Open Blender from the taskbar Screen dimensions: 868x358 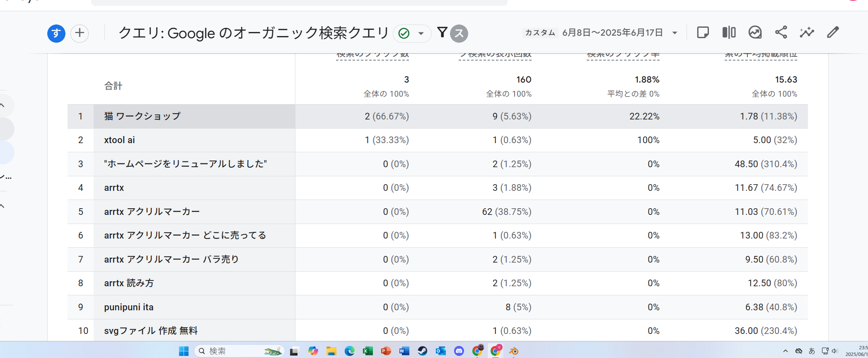514,351
